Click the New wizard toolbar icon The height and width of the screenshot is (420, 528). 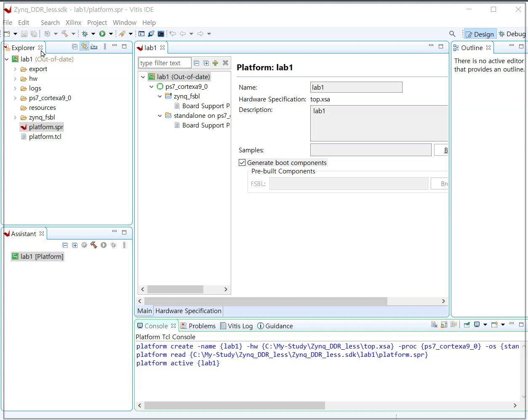point(7,34)
